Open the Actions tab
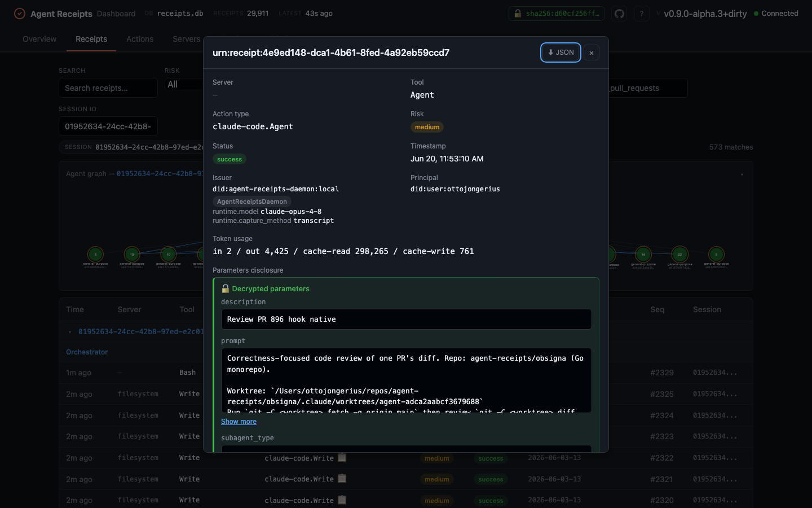The image size is (812, 508). coord(140,39)
